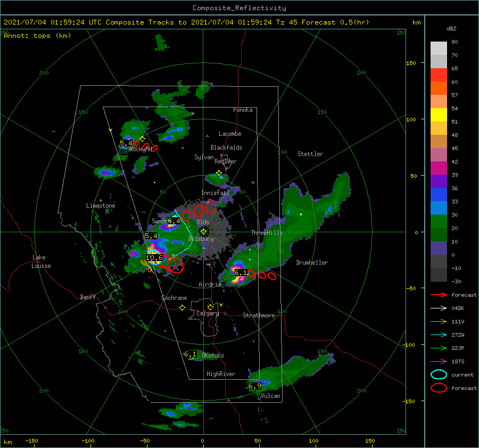This screenshot has width=479, height=448.
Task: Click the 8.4 storm top label near Sundre
Action: pyautogui.click(x=174, y=221)
